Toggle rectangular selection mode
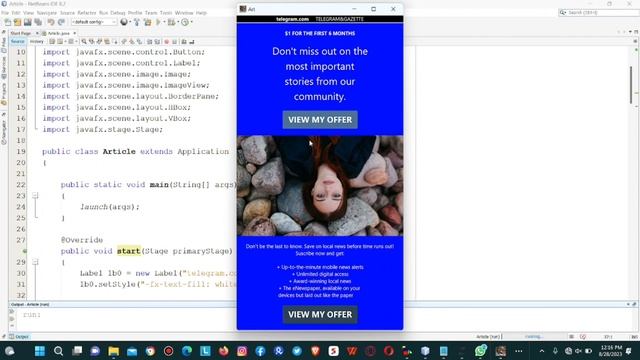Viewport: 640px width, 360px height. pyautogui.click(x=115, y=41)
